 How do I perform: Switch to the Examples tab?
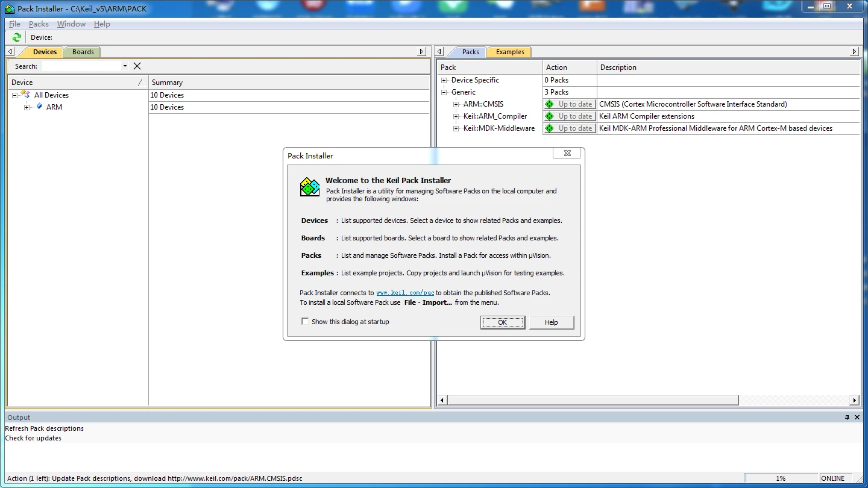click(509, 52)
